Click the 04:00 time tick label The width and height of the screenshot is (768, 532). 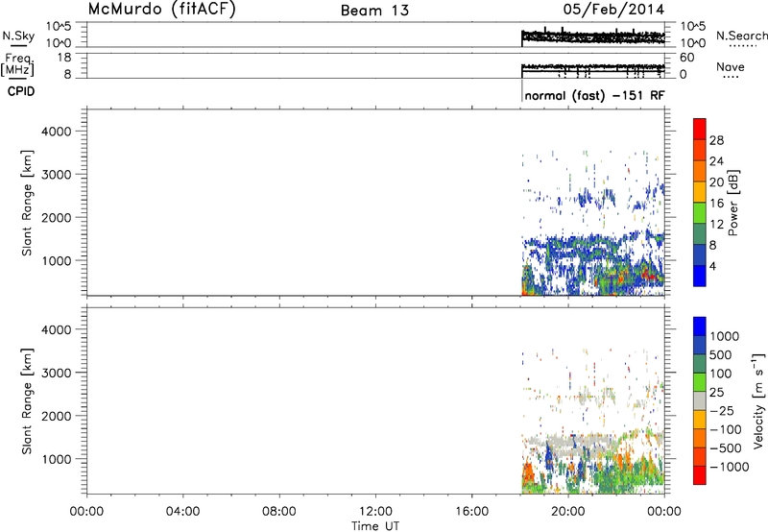tap(182, 512)
